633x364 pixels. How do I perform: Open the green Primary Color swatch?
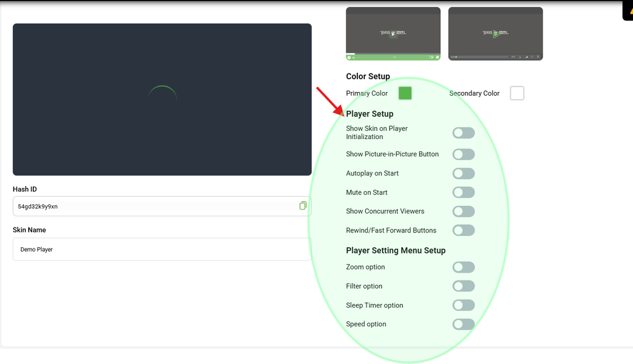click(405, 93)
